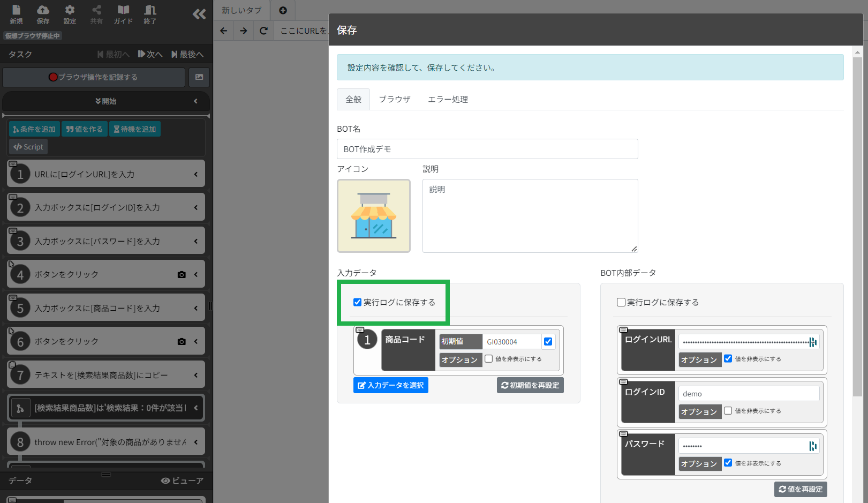Viewport: 868px width, 503px height.
Task: Click the browser back arrow
Action: click(x=224, y=31)
